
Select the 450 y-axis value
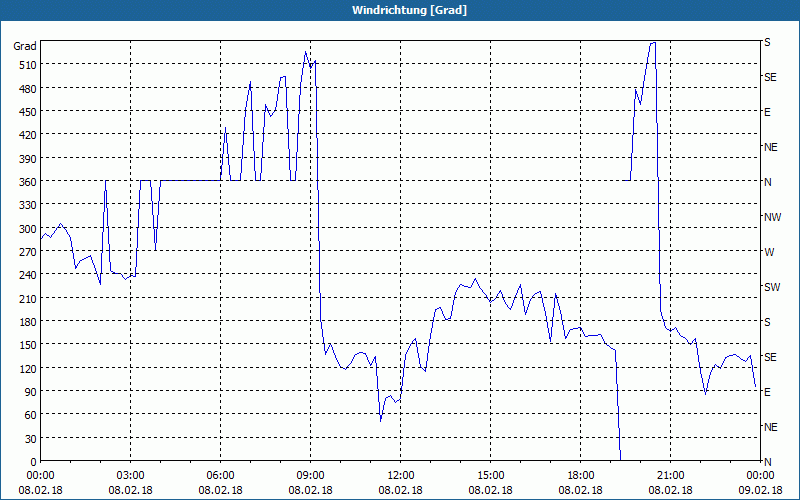pyautogui.click(x=28, y=112)
